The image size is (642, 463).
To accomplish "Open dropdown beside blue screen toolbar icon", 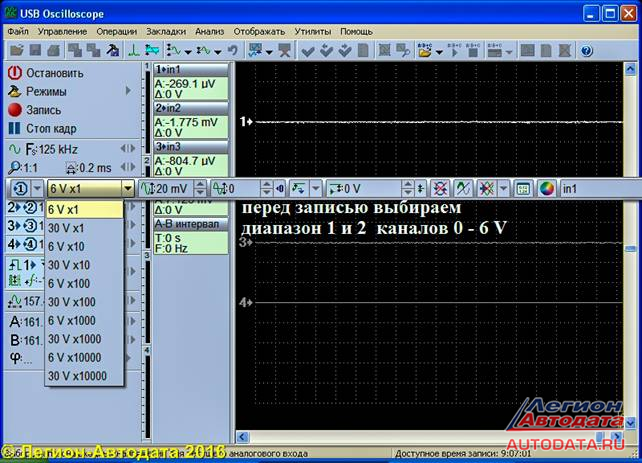I will [x=269, y=52].
